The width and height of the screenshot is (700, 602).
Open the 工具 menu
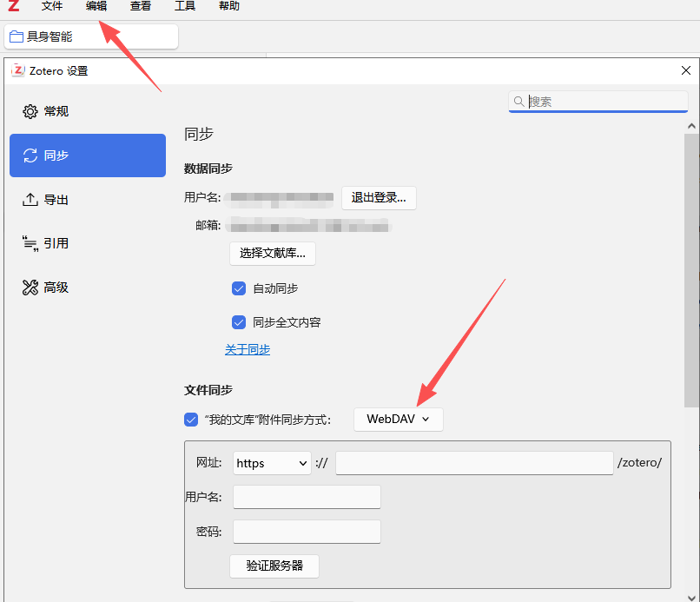185,6
